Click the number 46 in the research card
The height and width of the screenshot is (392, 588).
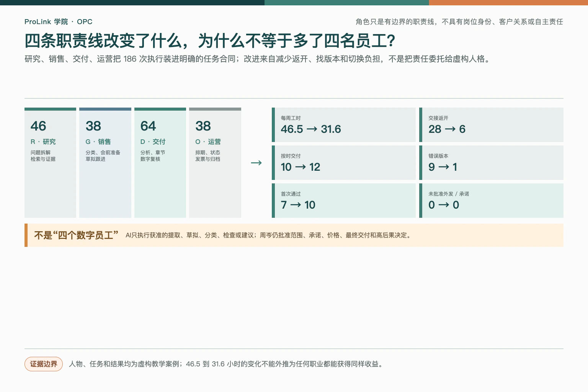[x=38, y=126]
